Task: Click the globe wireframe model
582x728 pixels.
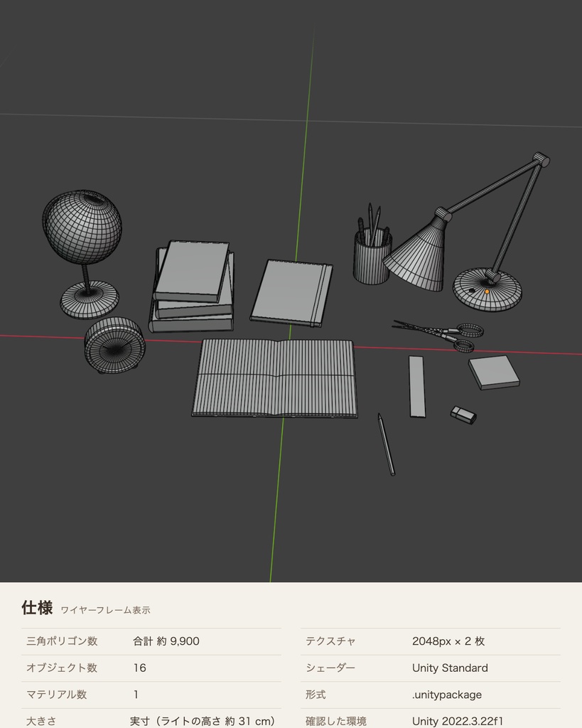Action: (x=82, y=253)
